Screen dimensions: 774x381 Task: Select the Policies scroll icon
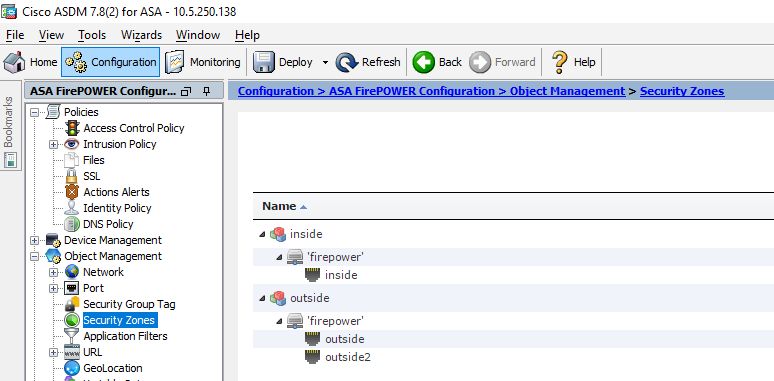(53, 112)
